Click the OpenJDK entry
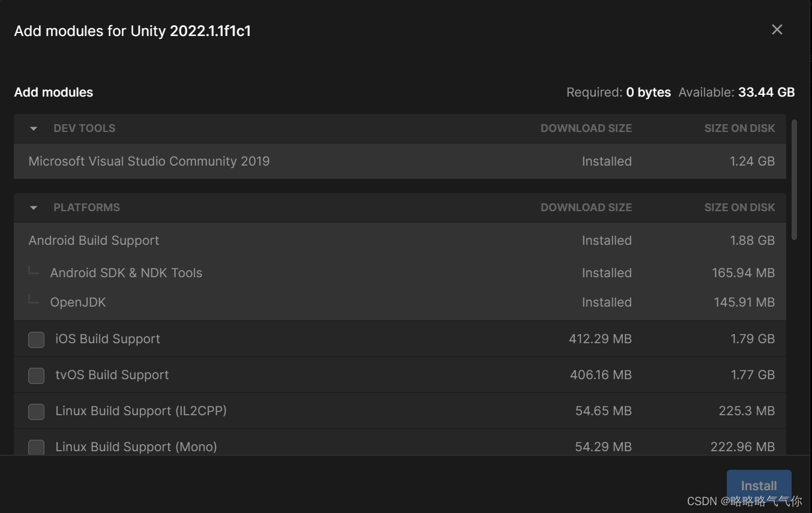The height and width of the screenshot is (513, 812). [x=78, y=302]
